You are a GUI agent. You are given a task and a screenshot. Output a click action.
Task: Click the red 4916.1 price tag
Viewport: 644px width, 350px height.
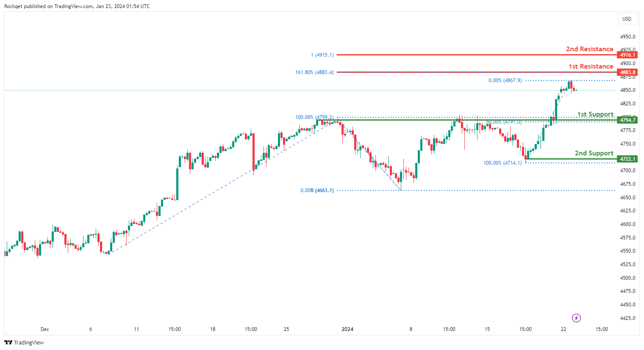(x=627, y=55)
